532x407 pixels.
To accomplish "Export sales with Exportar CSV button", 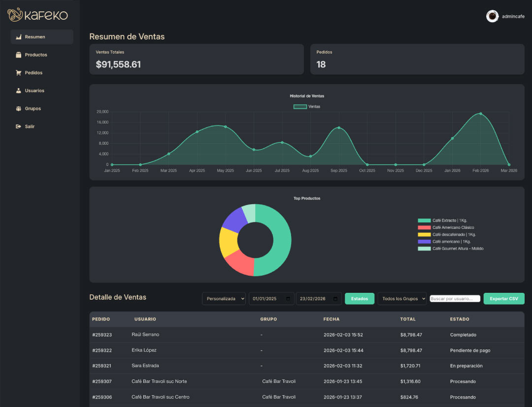I will (x=504, y=299).
